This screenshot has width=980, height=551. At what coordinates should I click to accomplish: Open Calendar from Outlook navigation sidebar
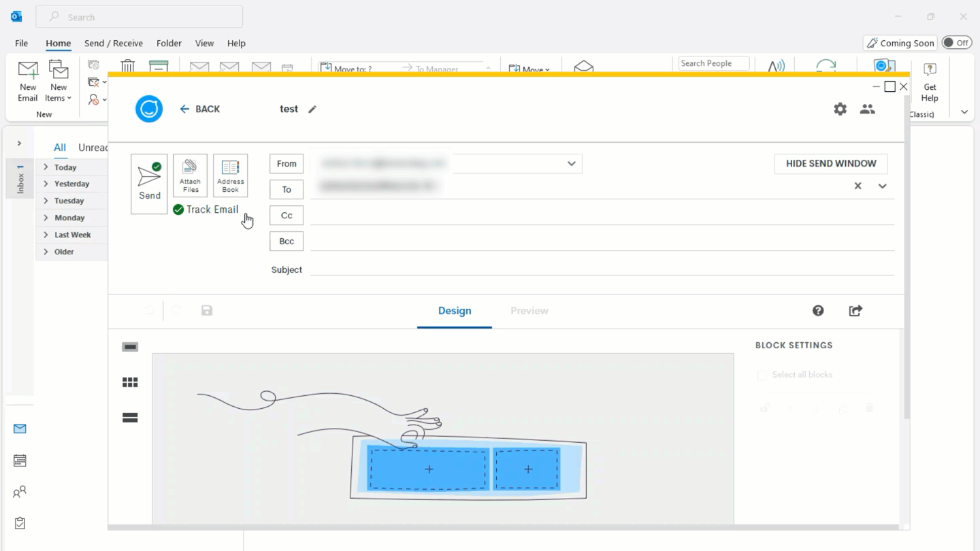click(20, 461)
